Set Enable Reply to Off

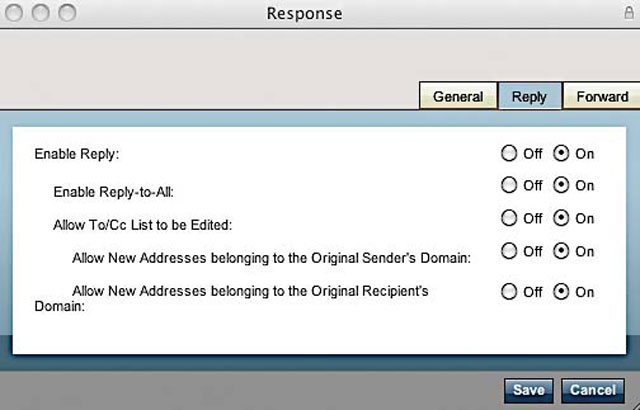point(509,154)
